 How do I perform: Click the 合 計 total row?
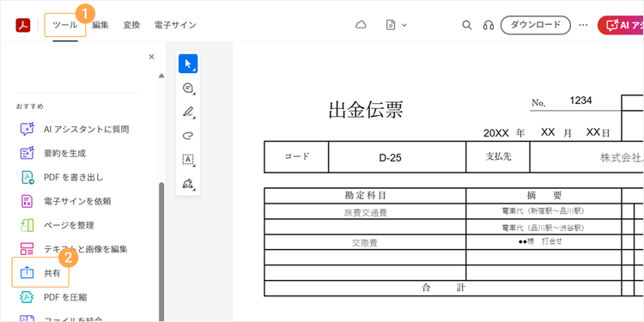[443, 288]
